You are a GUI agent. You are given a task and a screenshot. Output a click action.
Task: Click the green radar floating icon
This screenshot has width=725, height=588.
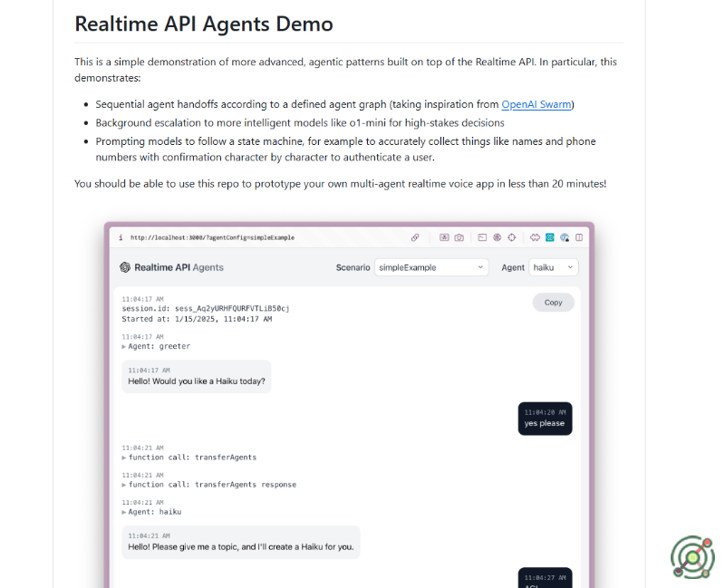(692, 556)
